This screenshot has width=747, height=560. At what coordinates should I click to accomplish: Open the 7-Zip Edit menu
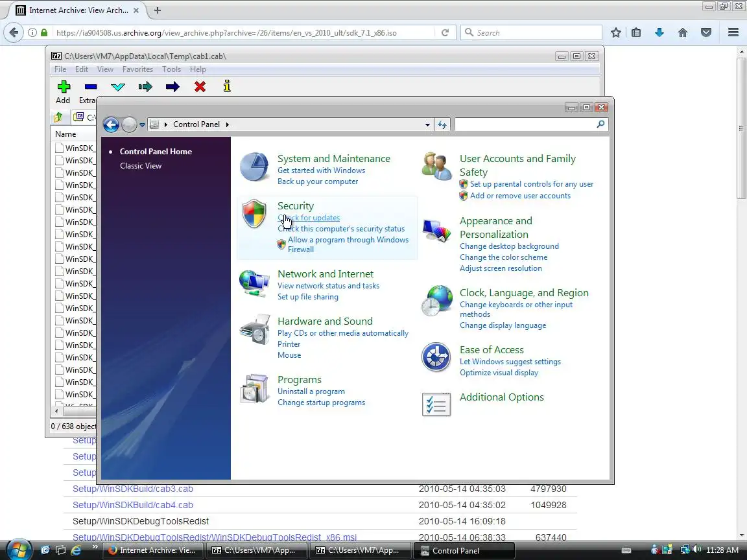[82, 69]
